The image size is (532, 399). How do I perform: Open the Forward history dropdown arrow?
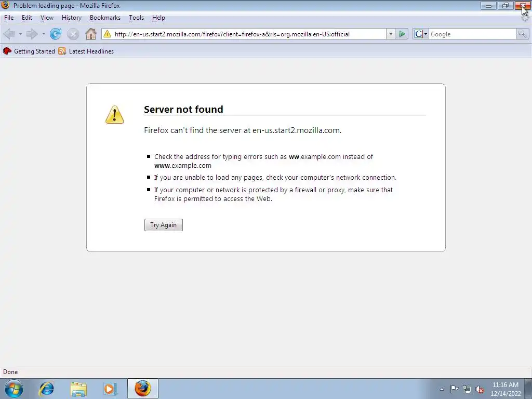(44, 34)
